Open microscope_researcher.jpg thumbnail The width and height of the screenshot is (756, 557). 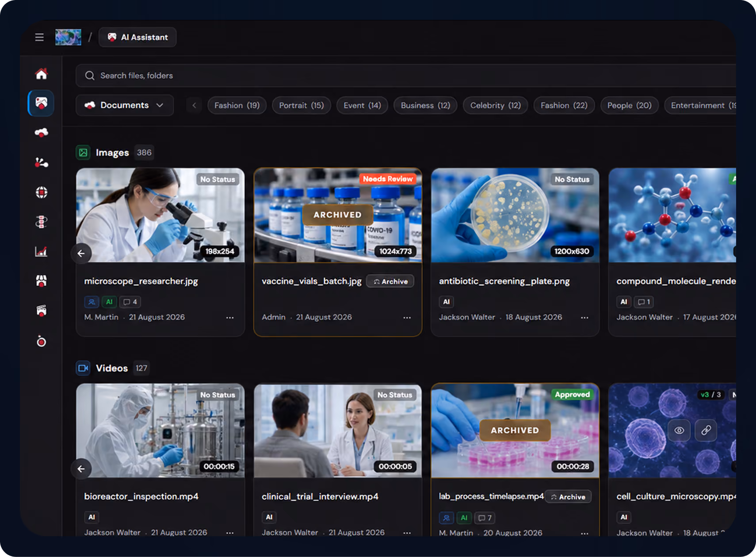tap(160, 215)
